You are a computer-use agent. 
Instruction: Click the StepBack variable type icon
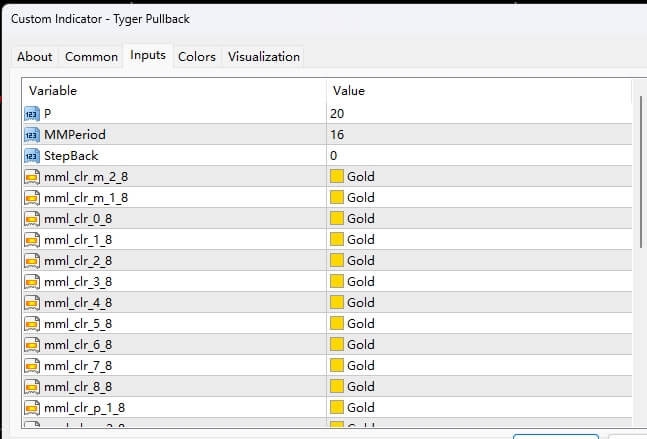pyautogui.click(x=31, y=156)
